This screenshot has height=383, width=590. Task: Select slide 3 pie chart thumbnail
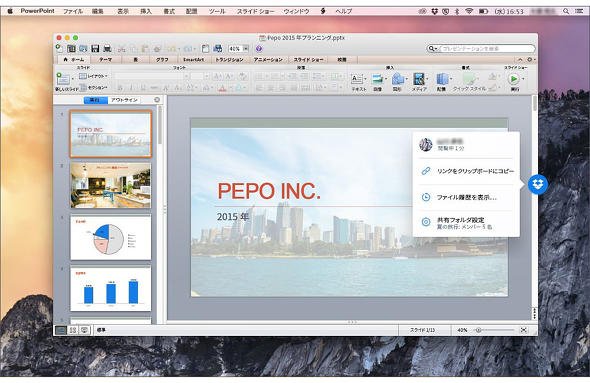[x=111, y=237]
